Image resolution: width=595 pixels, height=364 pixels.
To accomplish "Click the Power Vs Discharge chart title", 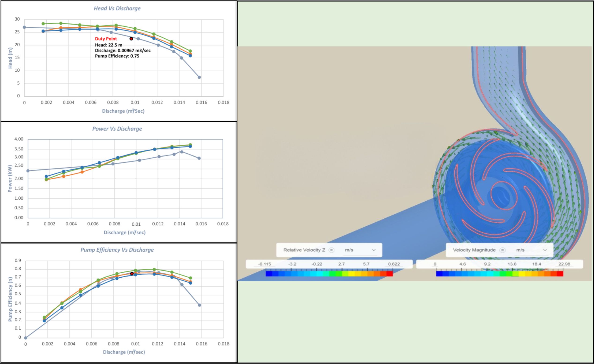I will point(117,129).
